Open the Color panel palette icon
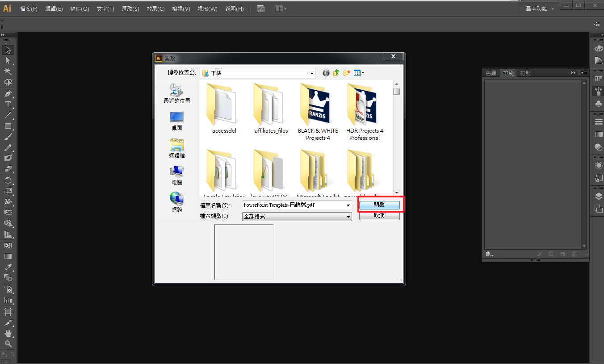604x364 pixels. [x=599, y=49]
